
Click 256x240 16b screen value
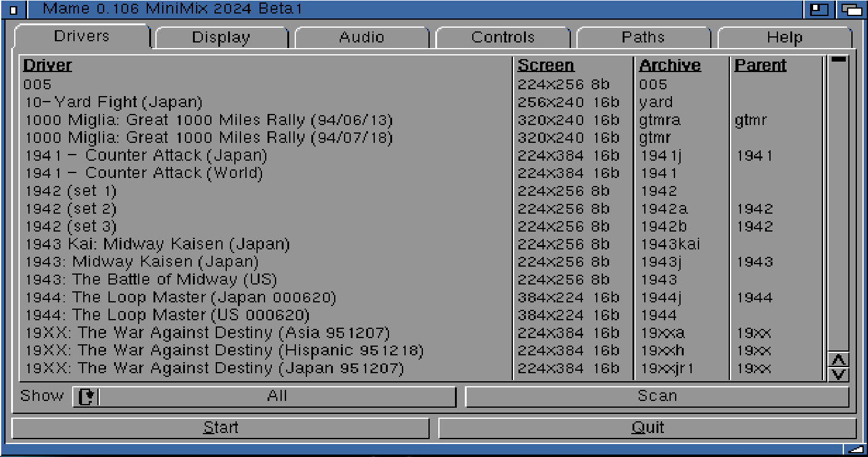point(568,102)
